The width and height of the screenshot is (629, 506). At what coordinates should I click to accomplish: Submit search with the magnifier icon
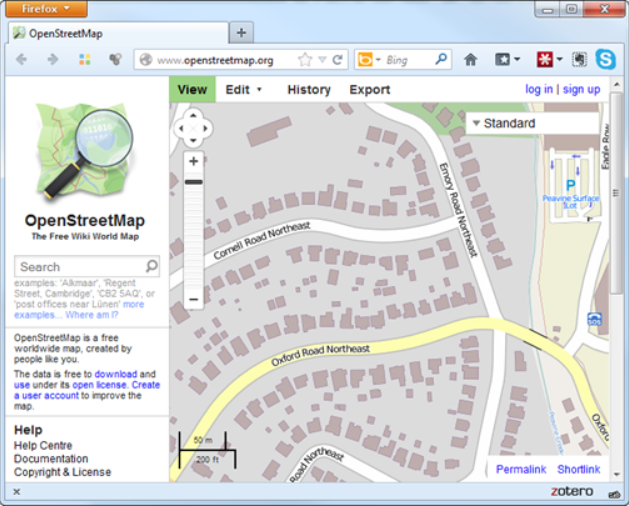pyautogui.click(x=152, y=266)
